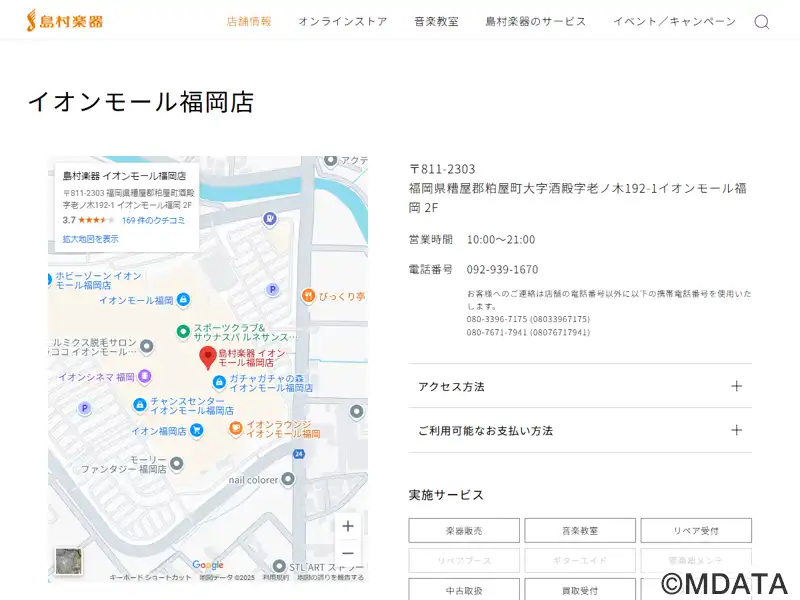The width and height of the screenshot is (800, 600).
Task: Click the 地図の誤りを報告する link
Action: point(331,578)
